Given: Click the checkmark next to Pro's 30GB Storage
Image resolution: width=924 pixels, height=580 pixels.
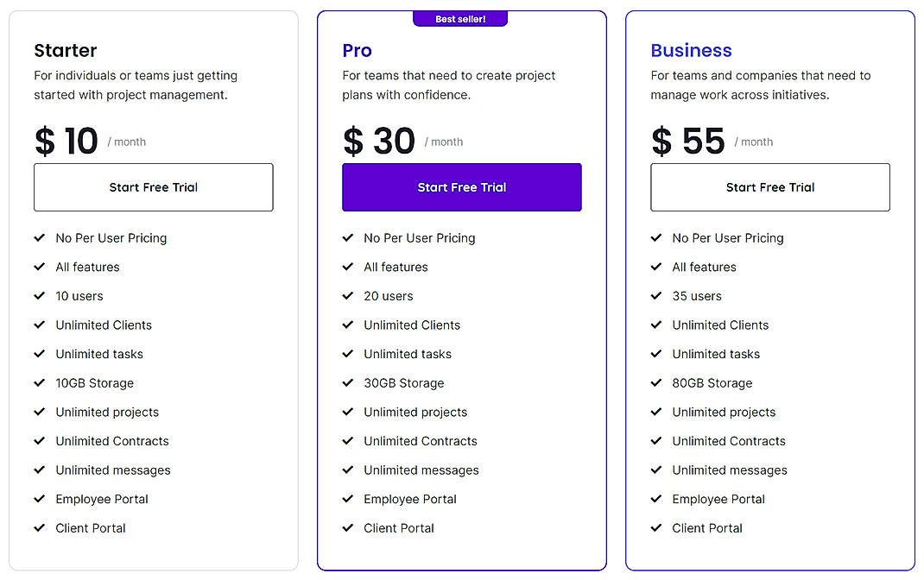Looking at the screenshot, I should [x=348, y=382].
